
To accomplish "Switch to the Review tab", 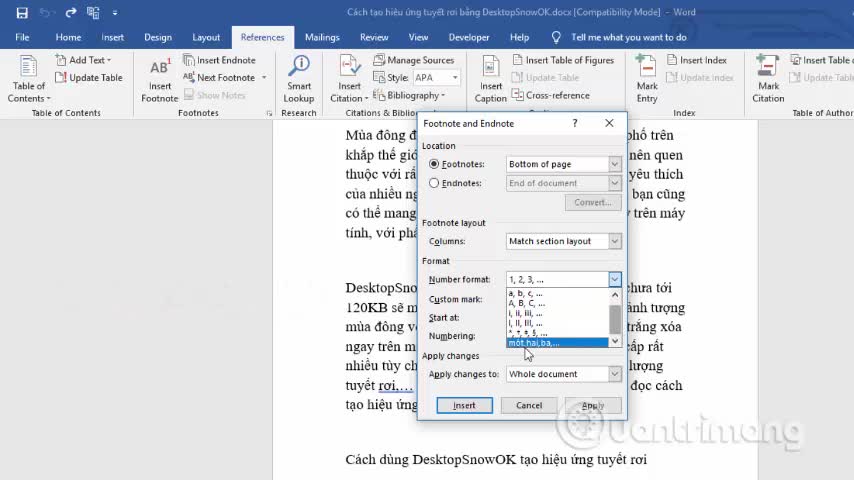I will pyautogui.click(x=374, y=37).
